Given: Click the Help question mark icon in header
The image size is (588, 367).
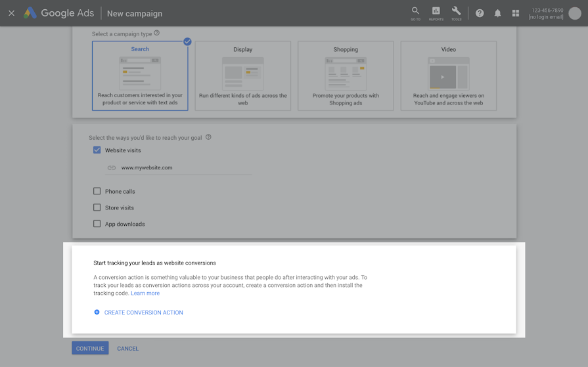Looking at the screenshot, I should 480,13.
